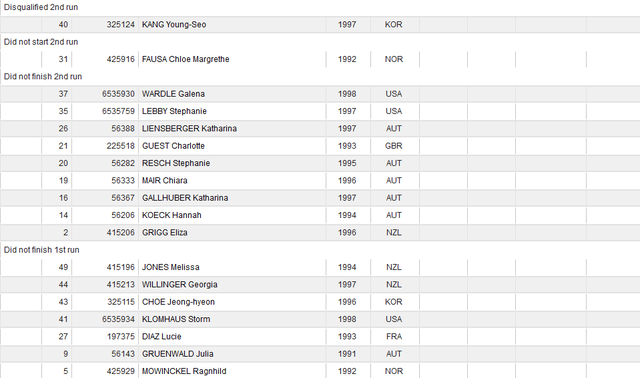Select the name JONES Melissa
640x378 pixels.
pyautogui.click(x=171, y=267)
